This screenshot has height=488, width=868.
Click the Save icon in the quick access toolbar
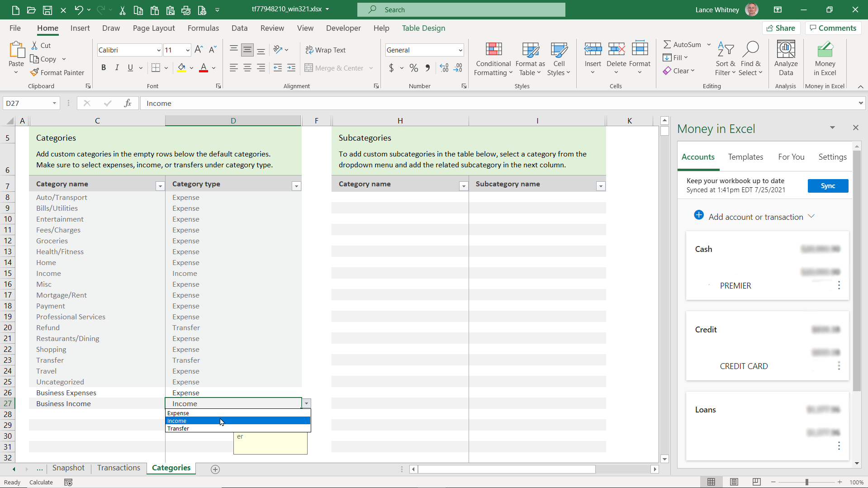(47, 9)
